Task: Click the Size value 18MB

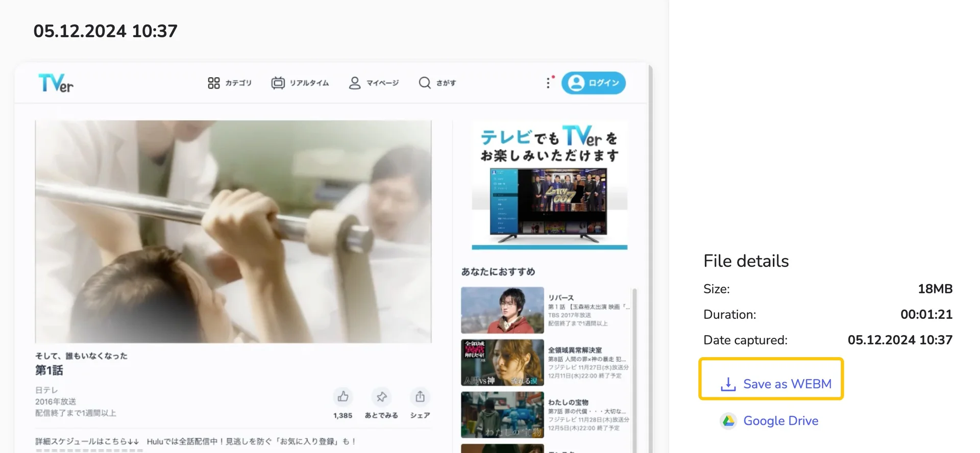Action: (x=935, y=289)
